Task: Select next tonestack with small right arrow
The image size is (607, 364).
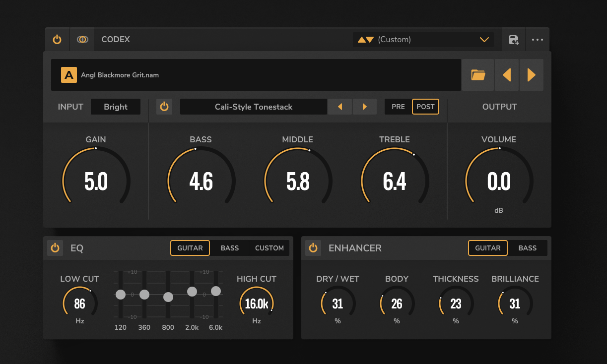Action: [x=365, y=107]
